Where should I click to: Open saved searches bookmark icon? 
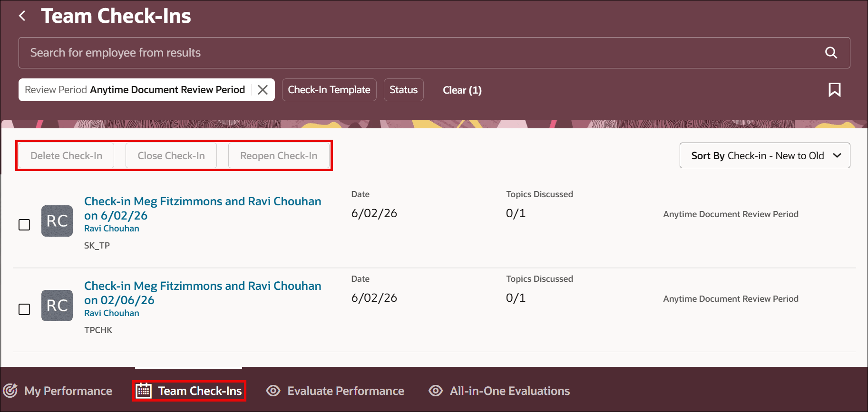click(x=834, y=90)
